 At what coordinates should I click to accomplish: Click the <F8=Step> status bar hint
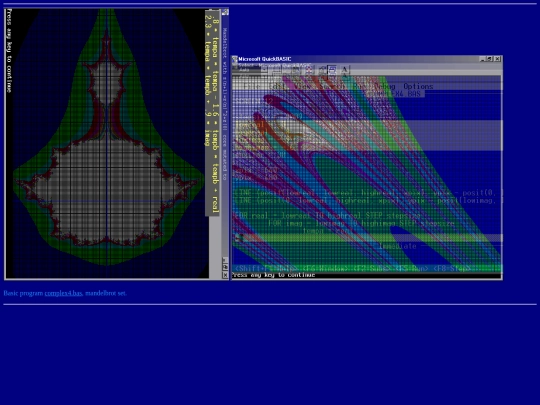point(451,268)
